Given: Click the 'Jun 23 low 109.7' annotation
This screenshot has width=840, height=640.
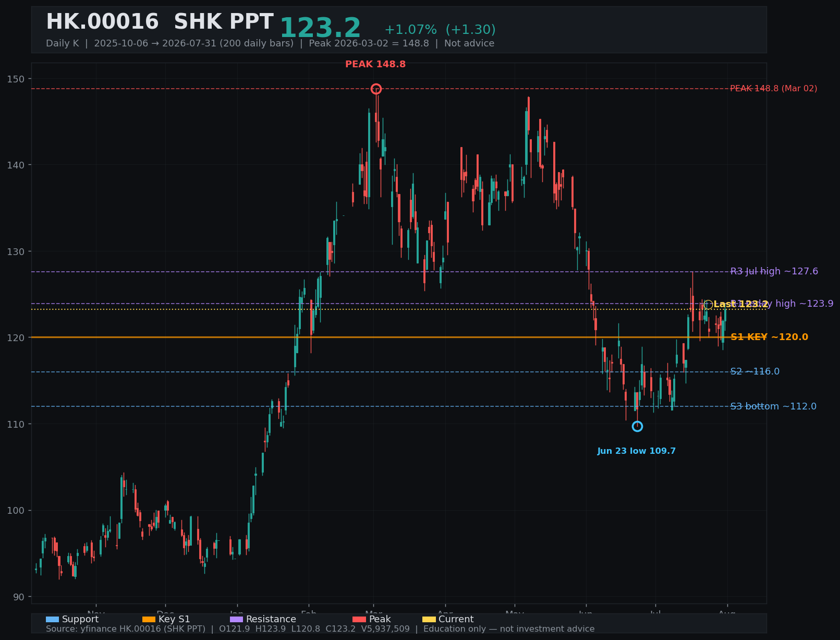Looking at the screenshot, I should (x=637, y=451).
